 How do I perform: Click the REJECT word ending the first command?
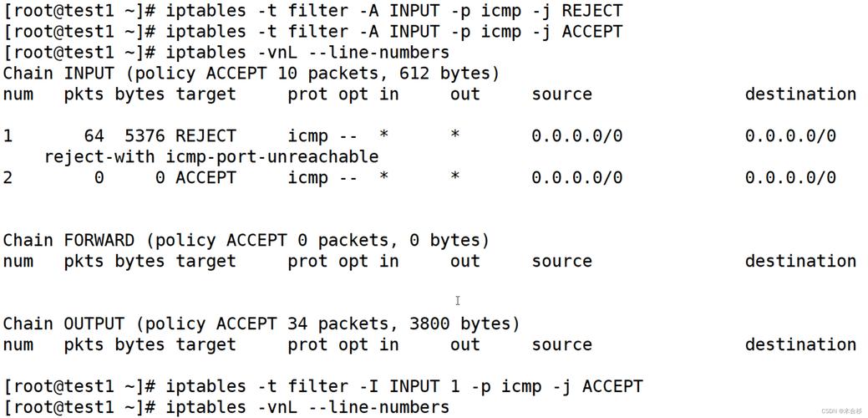tap(591, 11)
